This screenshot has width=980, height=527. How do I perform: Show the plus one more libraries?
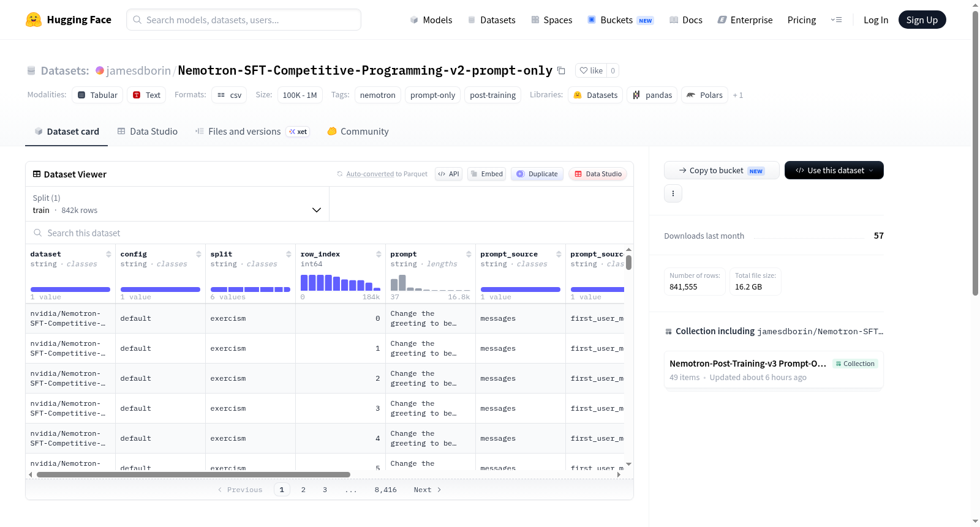(x=738, y=95)
